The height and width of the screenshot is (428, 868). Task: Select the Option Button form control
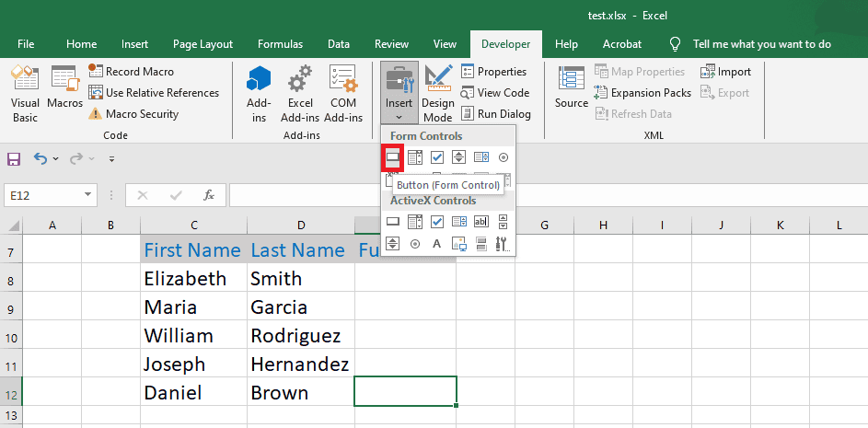503,157
